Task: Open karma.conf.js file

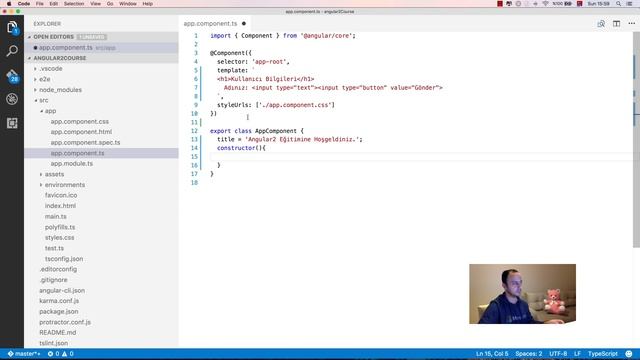Action: tap(59, 301)
